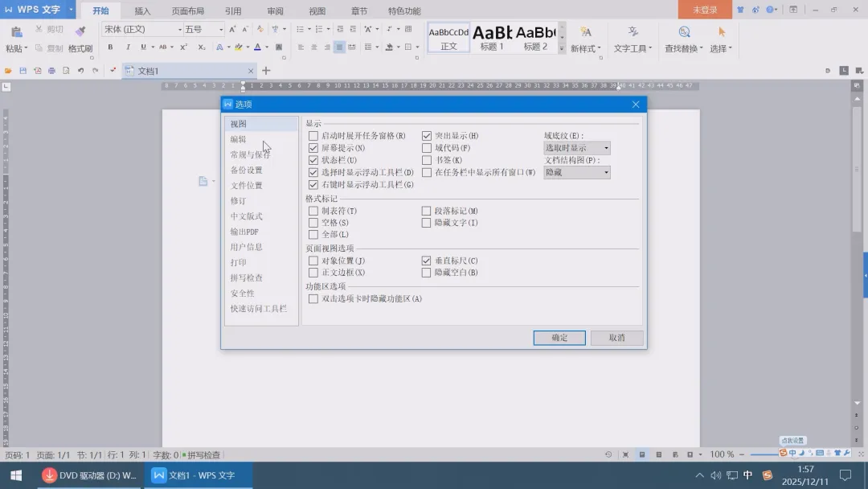Apply subscript formatting
Viewport: 868px width, 489px height.
click(202, 47)
